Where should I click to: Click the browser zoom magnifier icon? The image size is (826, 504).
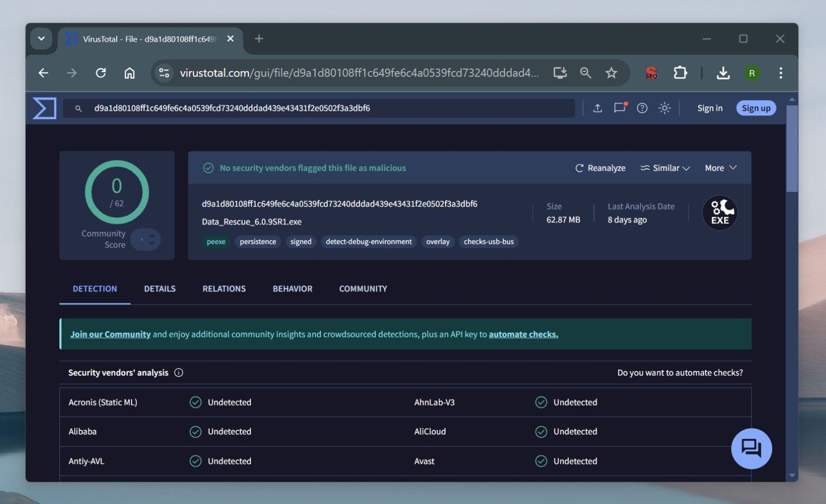coord(585,73)
